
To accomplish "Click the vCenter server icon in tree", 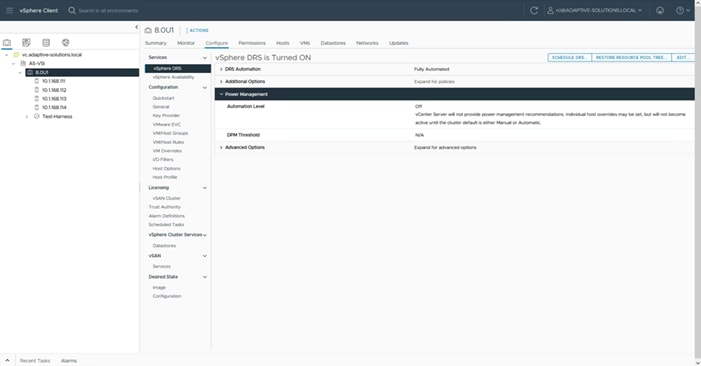I will point(17,55).
